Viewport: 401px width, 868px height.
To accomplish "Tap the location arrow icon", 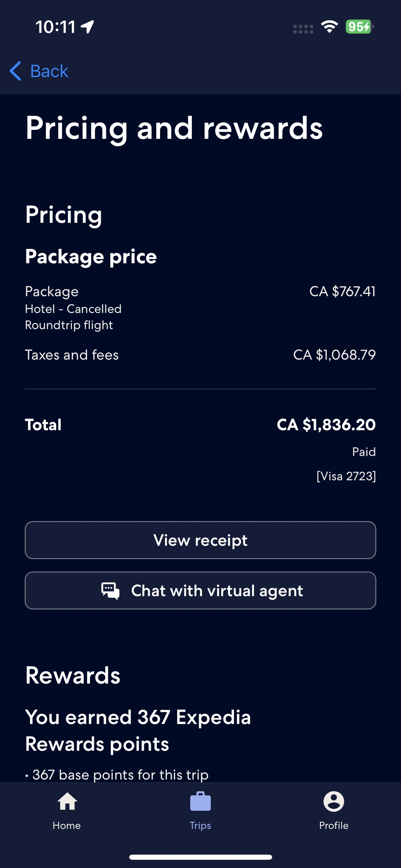I will pos(87,27).
